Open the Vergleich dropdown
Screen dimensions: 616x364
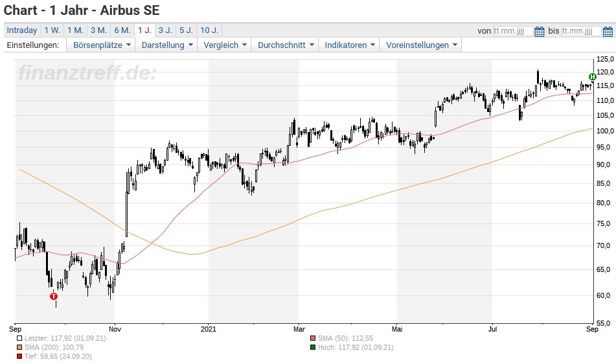pyautogui.click(x=224, y=45)
